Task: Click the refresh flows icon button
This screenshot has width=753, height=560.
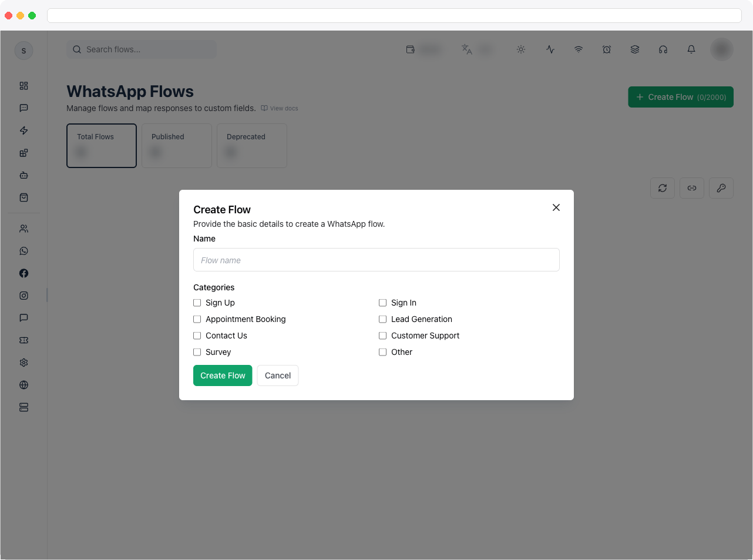Action: click(663, 188)
